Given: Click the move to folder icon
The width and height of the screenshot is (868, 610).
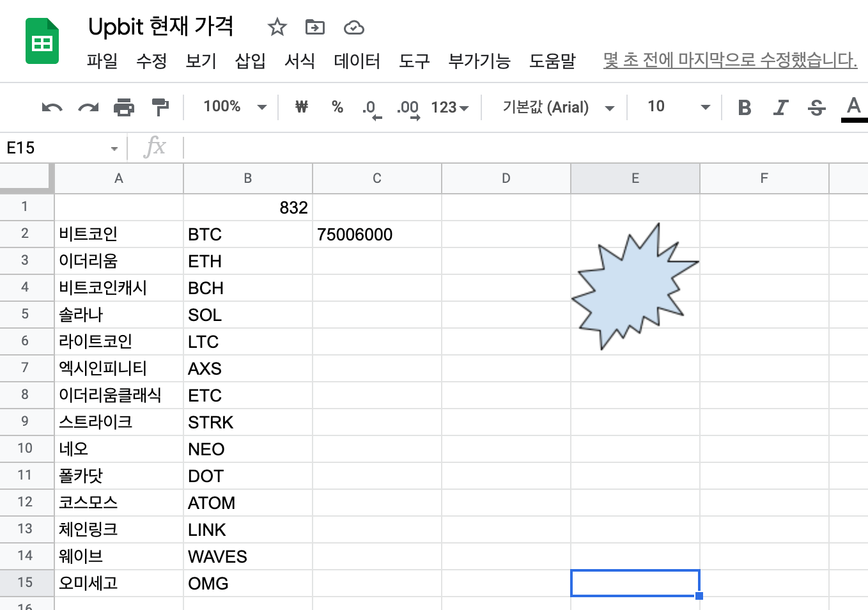Looking at the screenshot, I should tap(315, 27).
